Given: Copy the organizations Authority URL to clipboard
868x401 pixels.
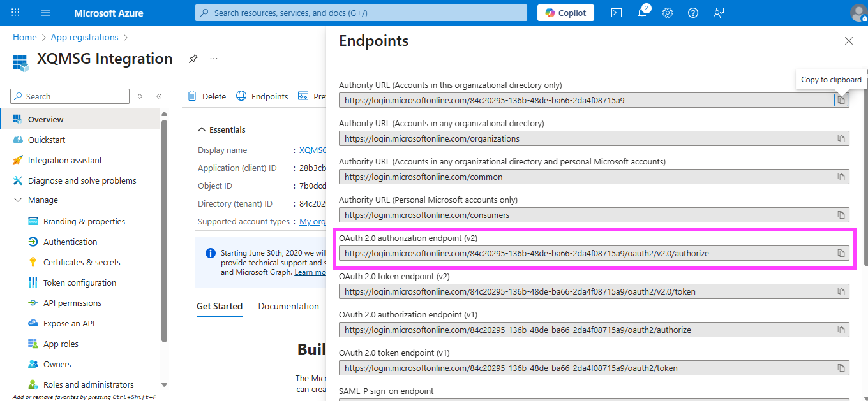Looking at the screenshot, I should click(841, 138).
